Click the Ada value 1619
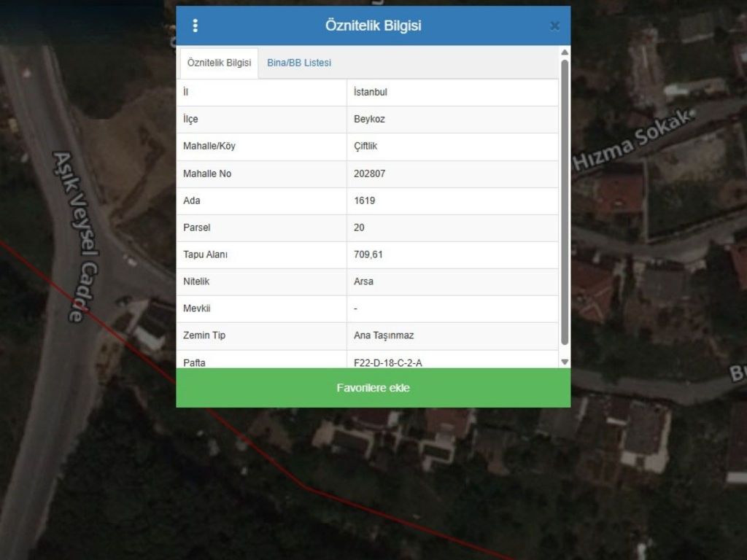The height and width of the screenshot is (560, 747). (x=365, y=201)
